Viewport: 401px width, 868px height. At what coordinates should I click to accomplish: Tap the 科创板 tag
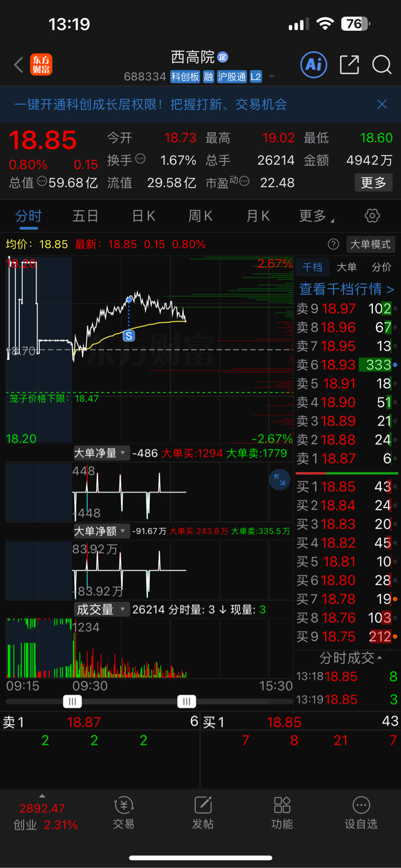pos(185,77)
